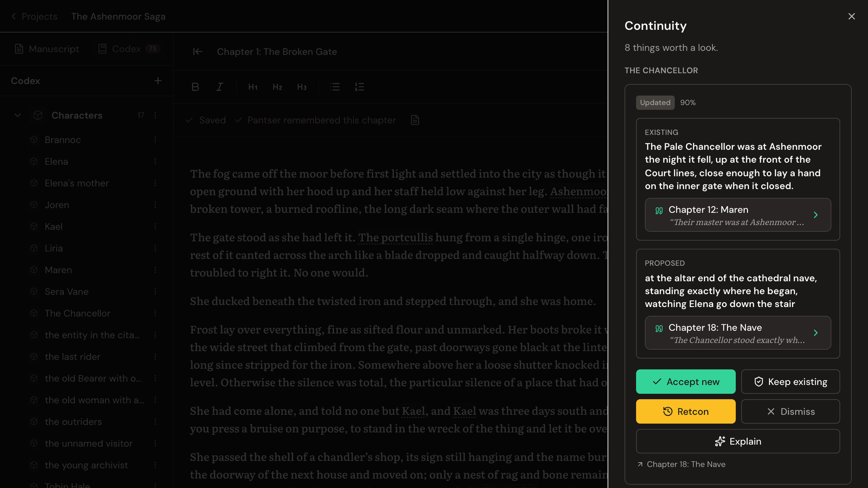Screen dimensions: 868x488
Task: Select the Brannoc character
Action: [x=63, y=140]
